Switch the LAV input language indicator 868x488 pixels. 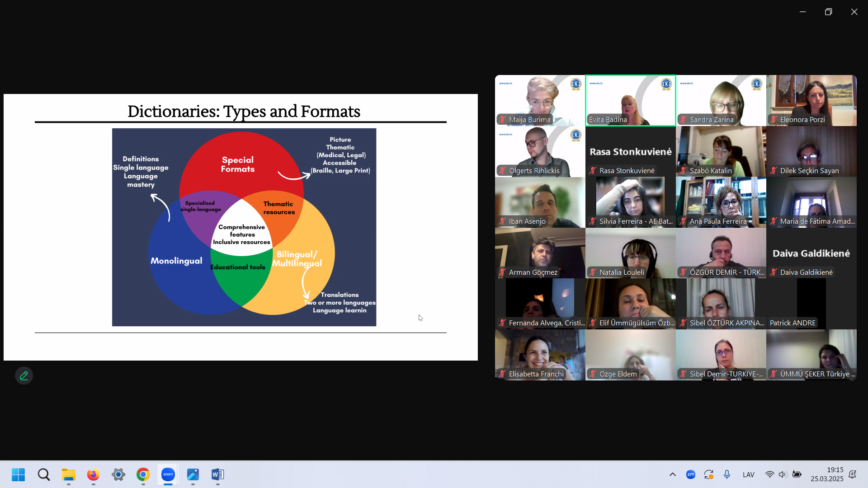coord(748,474)
